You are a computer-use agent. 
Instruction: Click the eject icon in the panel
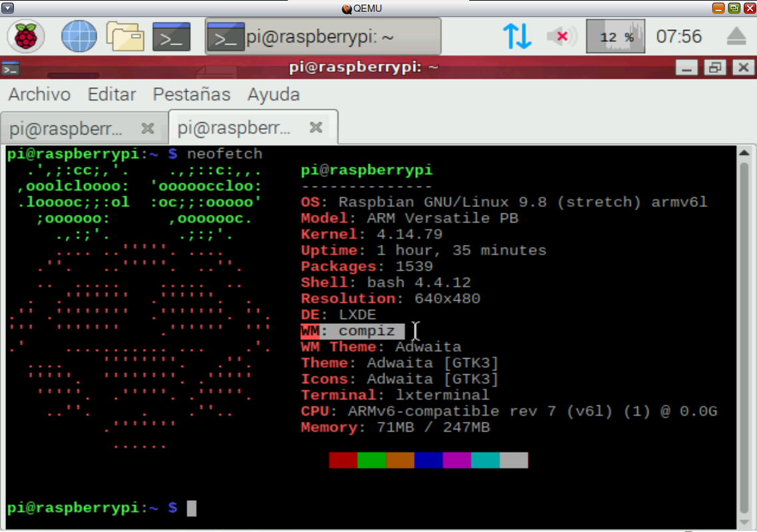tap(736, 36)
